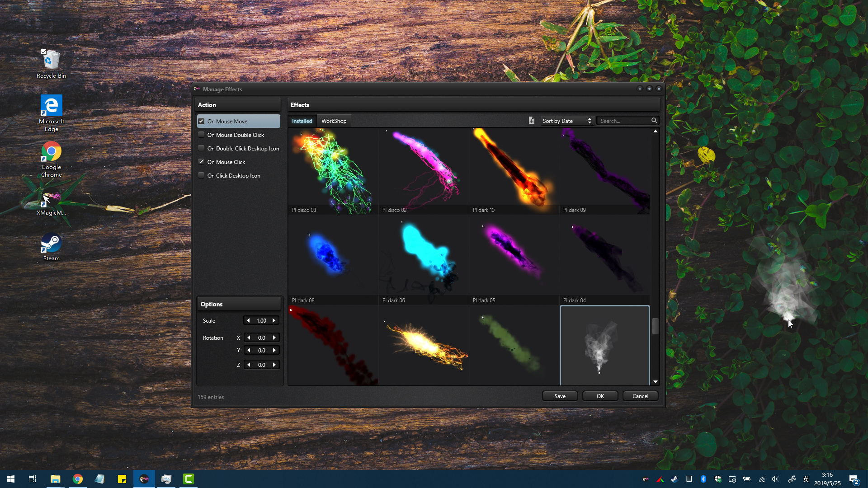Select the Installed tab
The image size is (868, 488).
302,120
